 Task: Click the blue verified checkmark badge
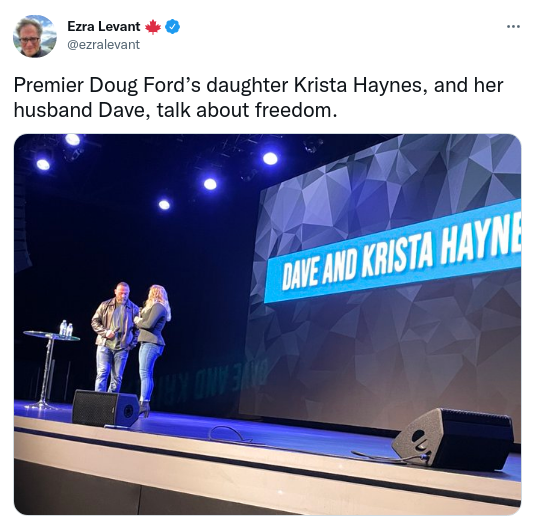point(173,27)
